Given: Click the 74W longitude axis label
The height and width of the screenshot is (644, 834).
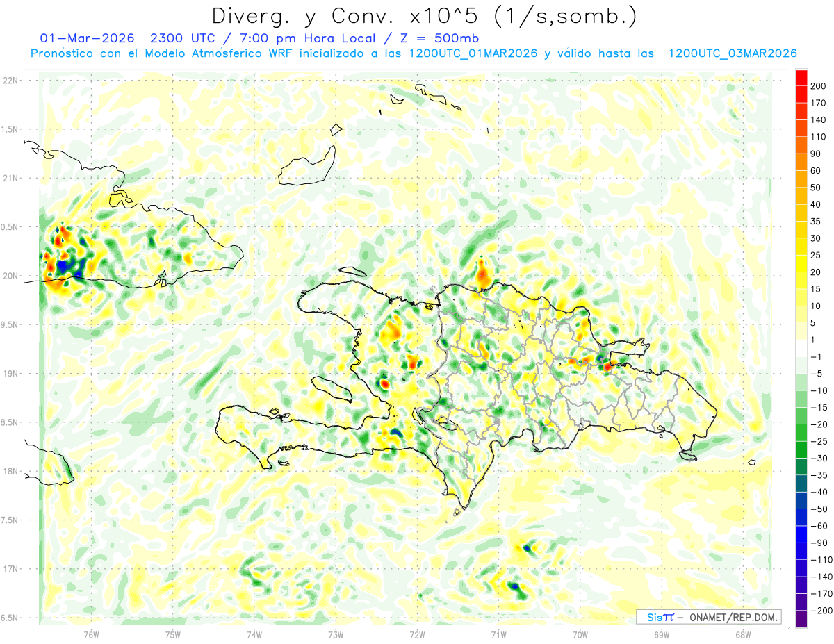Looking at the screenshot, I should pos(254,634).
